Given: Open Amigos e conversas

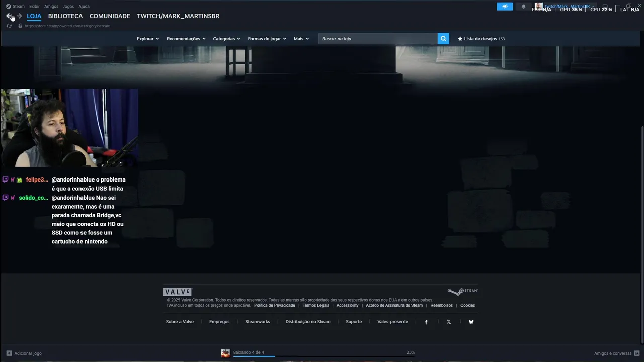Looking at the screenshot, I should 617,353.
